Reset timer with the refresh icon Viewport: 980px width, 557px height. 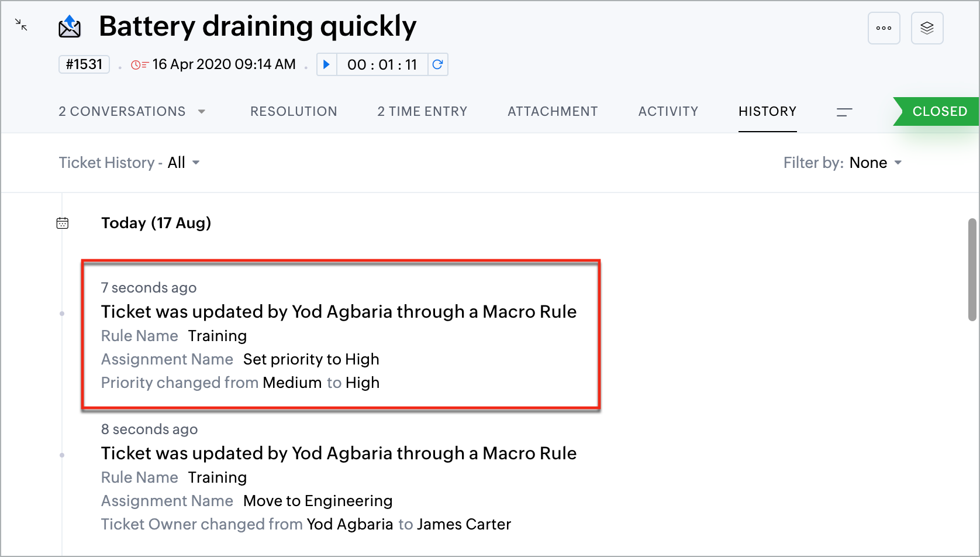[x=437, y=64]
